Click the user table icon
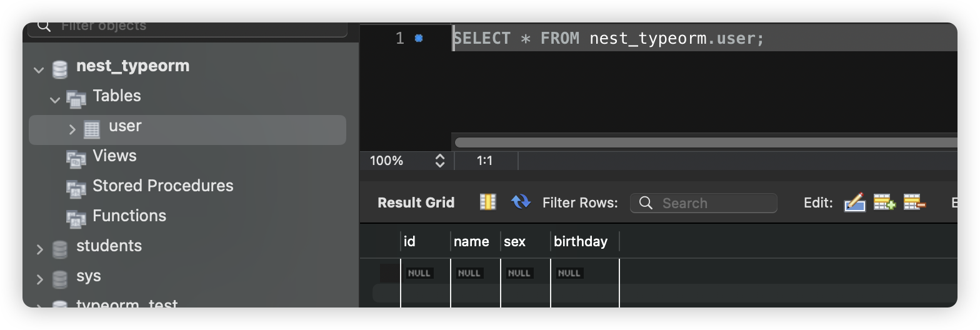The image size is (980, 330). pos(92,129)
